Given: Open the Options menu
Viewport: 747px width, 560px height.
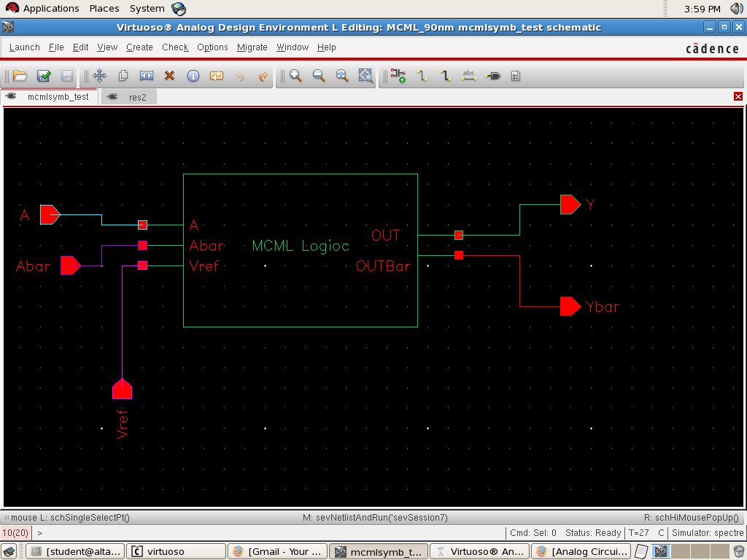Looking at the screenshot, I should click(x=212, y=47).
